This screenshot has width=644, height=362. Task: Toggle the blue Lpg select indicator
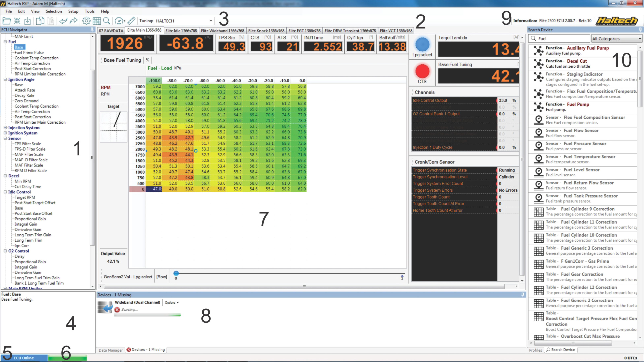click(422, 45)
